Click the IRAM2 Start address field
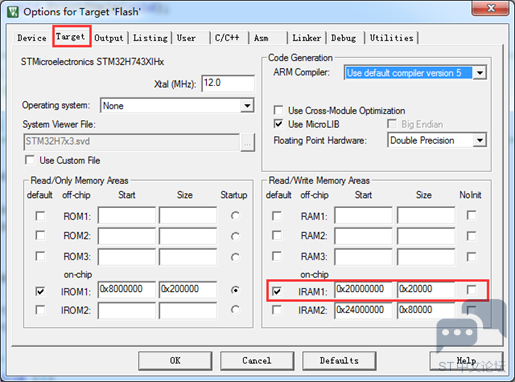Viewport: 515px width, 382px height. (363, 311)
